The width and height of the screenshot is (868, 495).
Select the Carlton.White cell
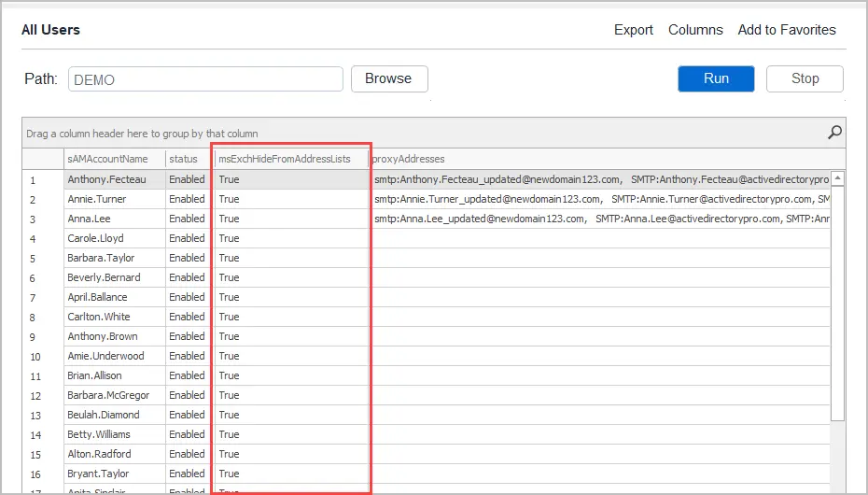114,317
